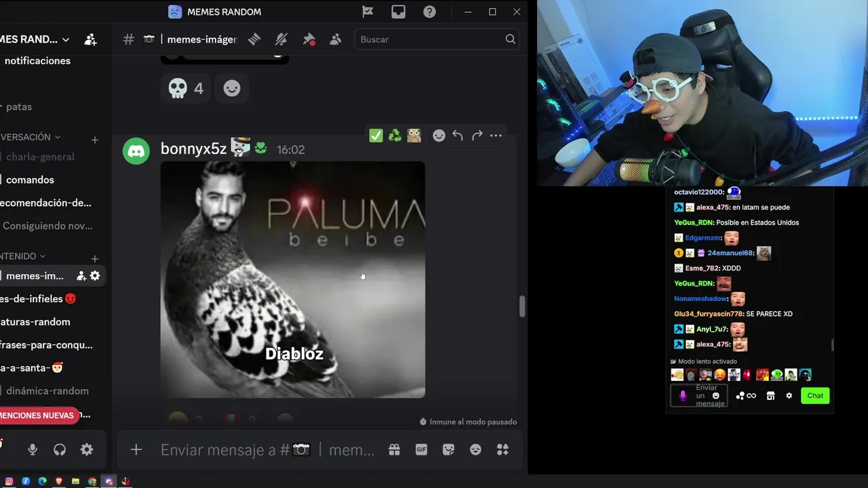Click the search magnifier icon
The height and width of the screenshot is (488, 868).
click(x=510, y=39)
